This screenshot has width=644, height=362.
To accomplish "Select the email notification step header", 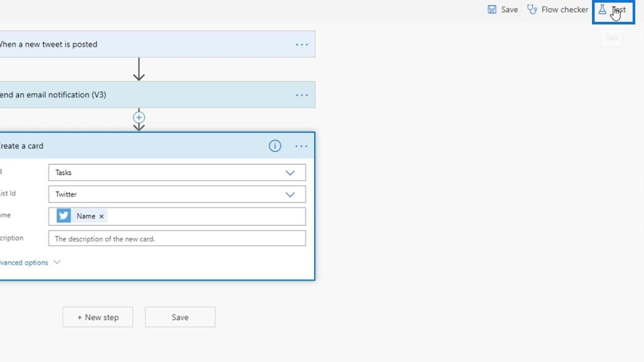I will click(x=157, y=95).
